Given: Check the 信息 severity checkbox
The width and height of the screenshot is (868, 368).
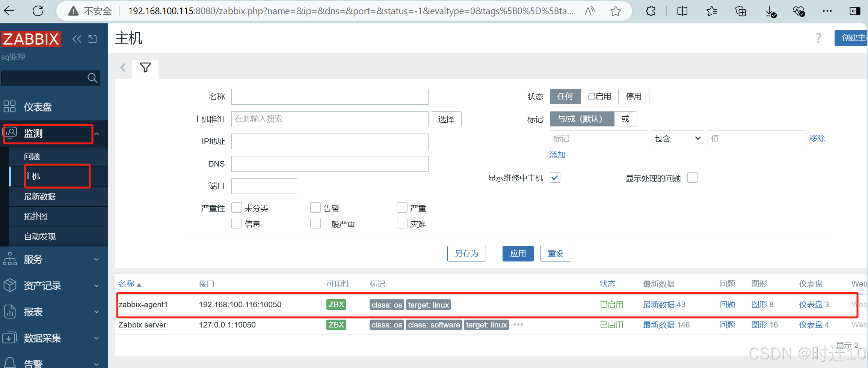Looking at the screenshot, I should pyautogui.click(x=237, y=223).
